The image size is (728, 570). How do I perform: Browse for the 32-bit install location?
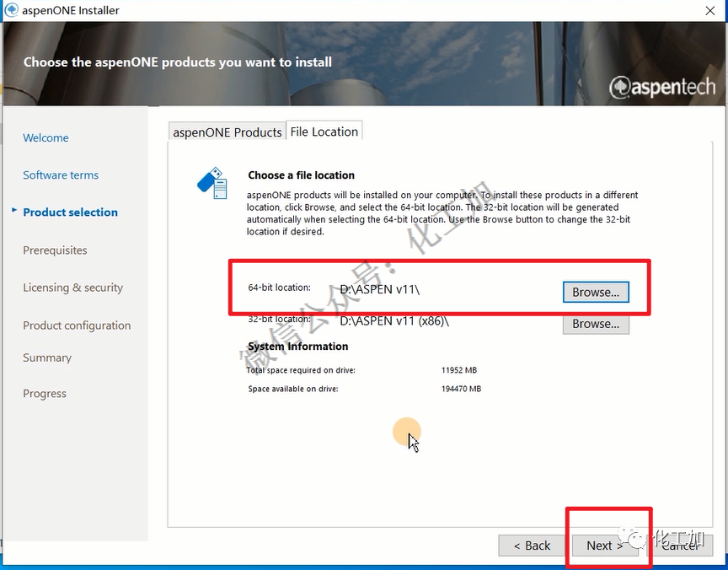[x=595, y=323]
